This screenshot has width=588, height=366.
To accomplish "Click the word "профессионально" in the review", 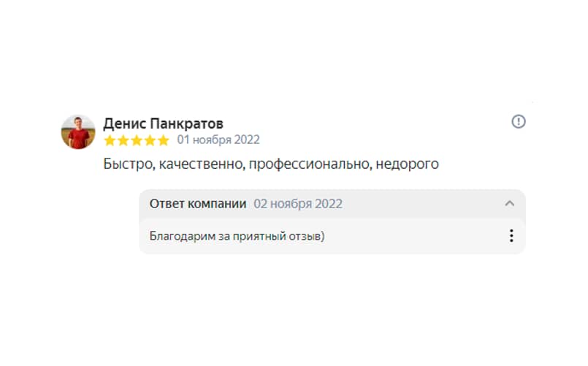I will tap(309, 164).
